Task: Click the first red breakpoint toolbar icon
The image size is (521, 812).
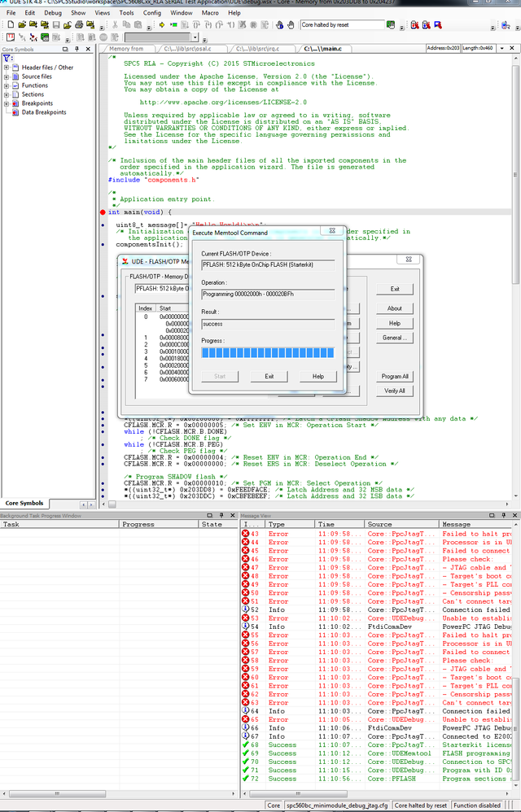Action: click(x=414, y=24)
